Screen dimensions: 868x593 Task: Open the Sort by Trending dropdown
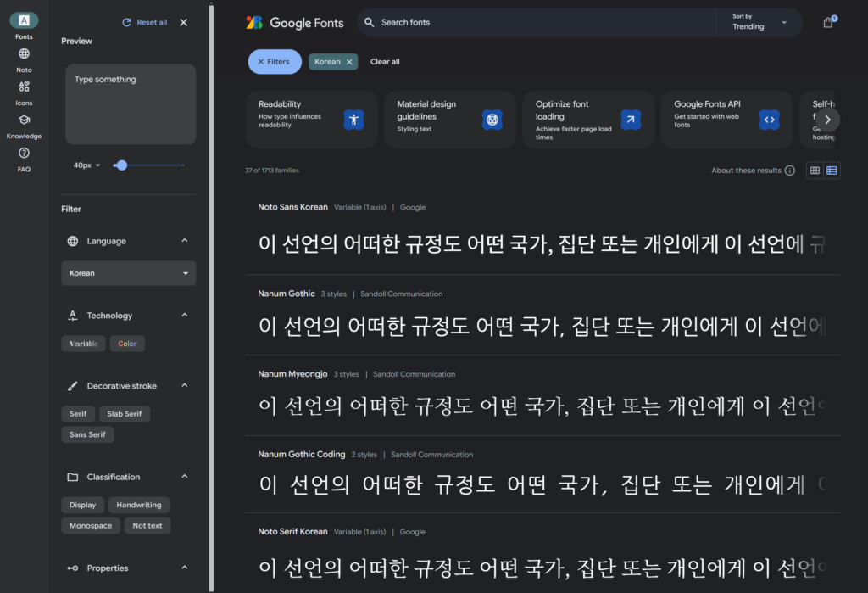(759, 22)
